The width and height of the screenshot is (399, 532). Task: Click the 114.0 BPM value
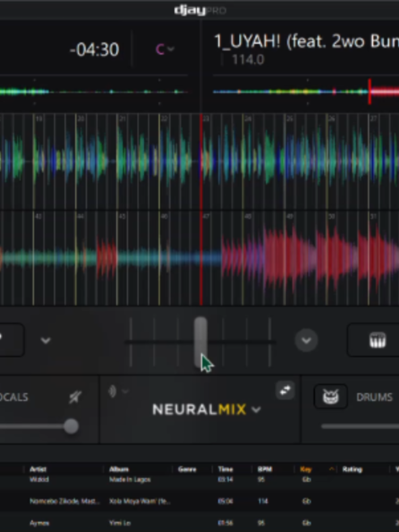point(248,60)
